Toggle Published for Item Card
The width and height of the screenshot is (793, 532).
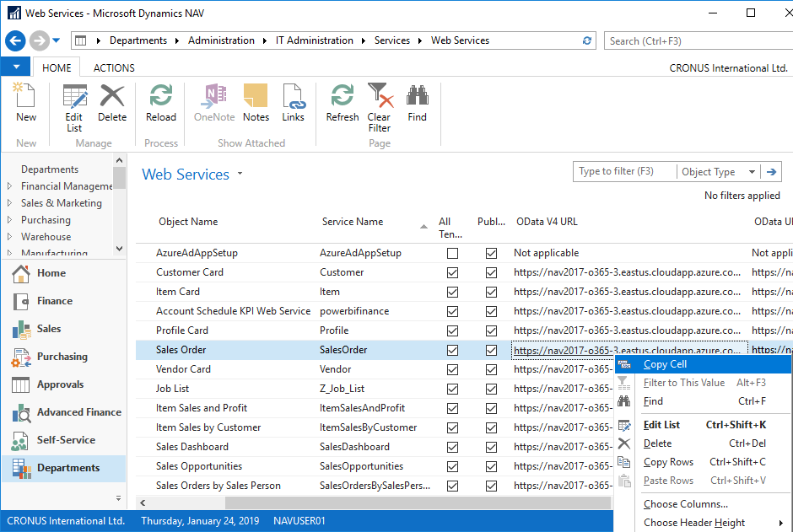(491, 292)
